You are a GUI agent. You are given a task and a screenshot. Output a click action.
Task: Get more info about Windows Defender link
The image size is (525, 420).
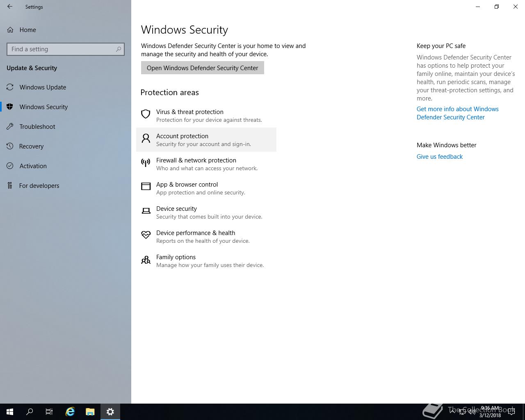(457, 113)
